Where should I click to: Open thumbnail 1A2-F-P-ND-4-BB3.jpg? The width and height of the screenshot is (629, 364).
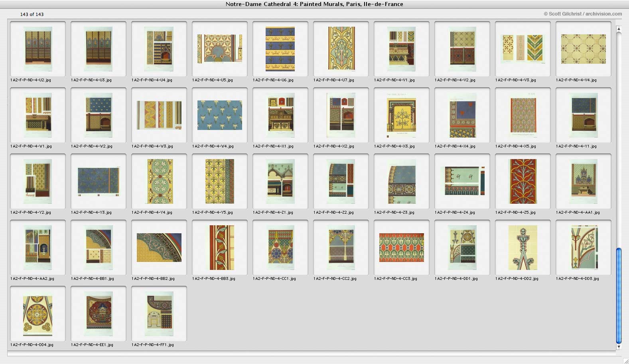[x=220, y=248]
